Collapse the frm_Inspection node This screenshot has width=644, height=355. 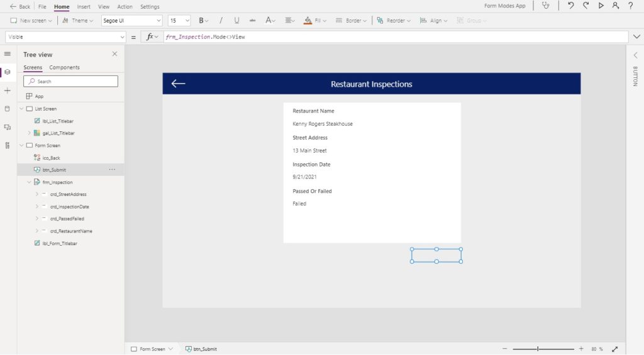click(x=29, y=182)
